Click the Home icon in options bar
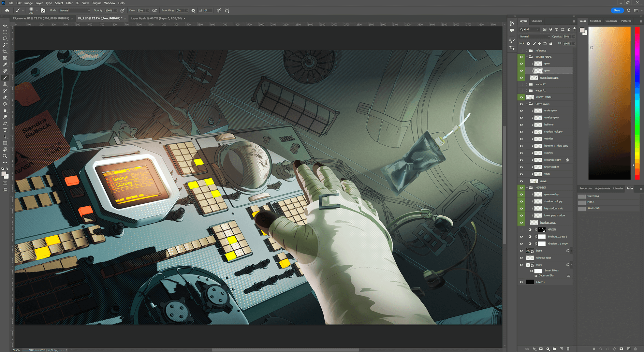Image resolution: width=644 pixels, height=352 pixels. click(7, 10)
